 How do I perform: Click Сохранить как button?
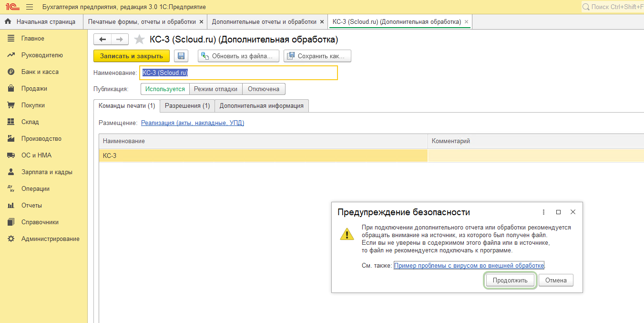click(317, 56)
